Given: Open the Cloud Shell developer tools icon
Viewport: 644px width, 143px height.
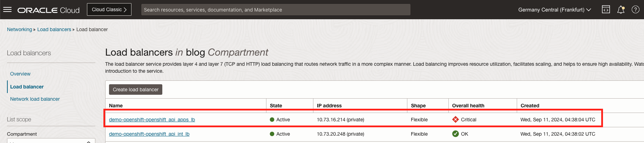Looking at the screenshot, I should (606, 9).
